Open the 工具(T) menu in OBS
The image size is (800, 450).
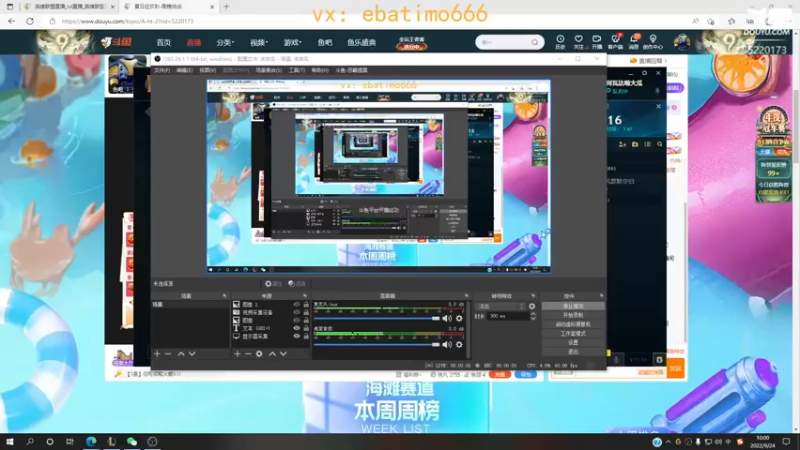296,70
